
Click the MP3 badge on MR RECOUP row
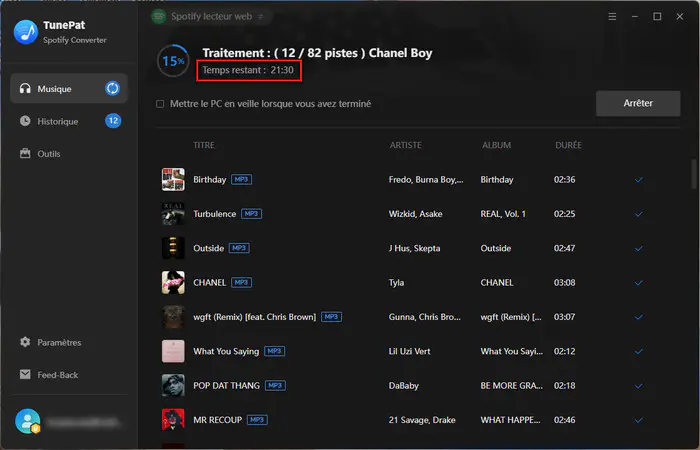click(x=257, y=420)
